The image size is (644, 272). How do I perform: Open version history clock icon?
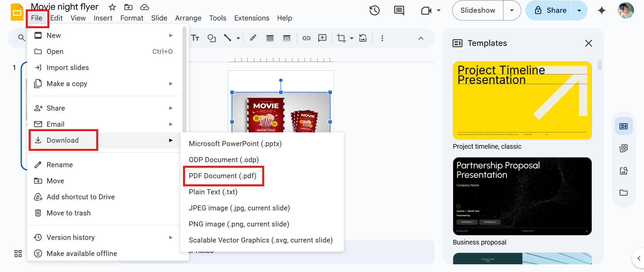(374, 10)
